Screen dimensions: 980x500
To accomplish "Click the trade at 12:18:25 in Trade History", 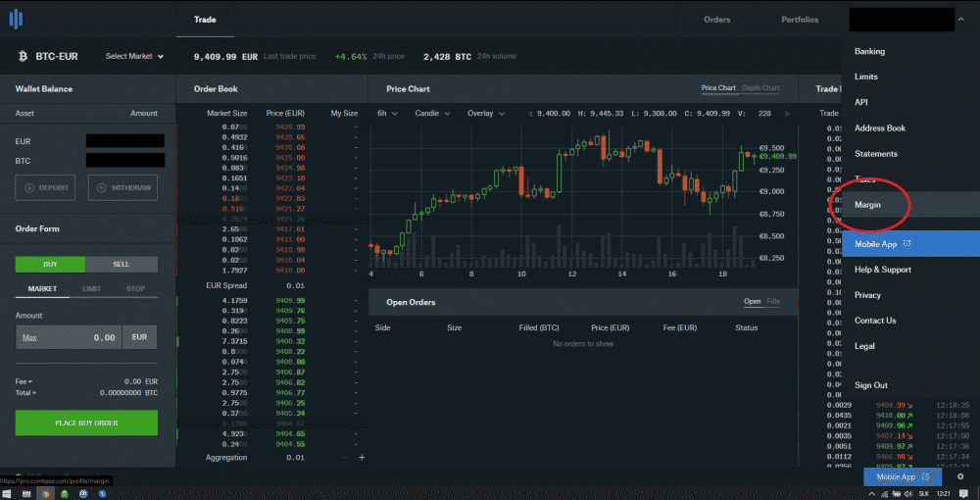I will 897,405.
